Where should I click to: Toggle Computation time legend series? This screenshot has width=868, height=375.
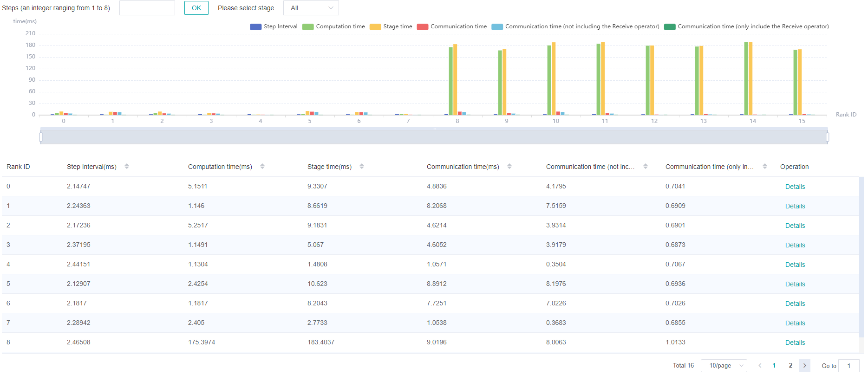tap(333, 27)
